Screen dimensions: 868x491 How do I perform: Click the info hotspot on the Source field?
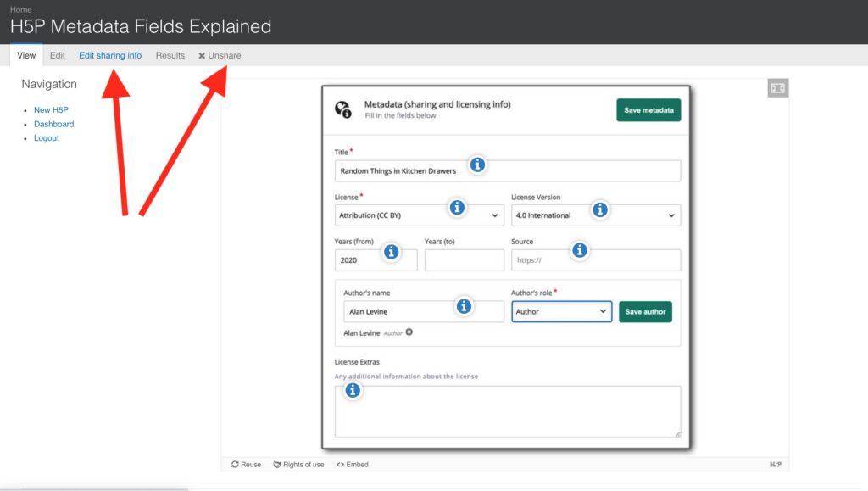(579, 250)
